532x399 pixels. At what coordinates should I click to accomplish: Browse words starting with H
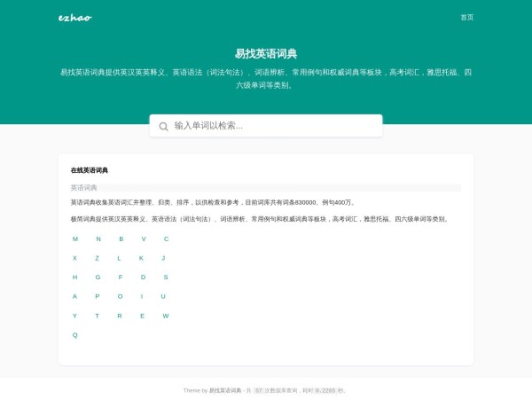pyautogui.click(x=75, y=277)
